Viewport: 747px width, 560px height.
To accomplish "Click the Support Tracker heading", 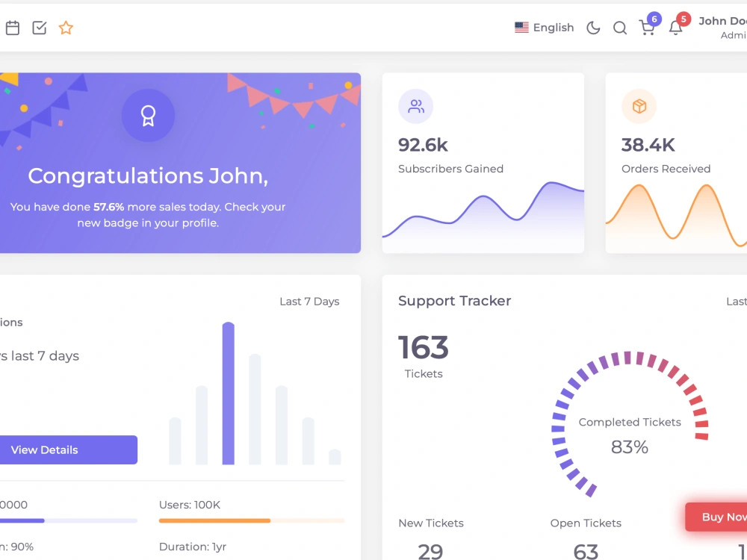I will [x=454, y=301].
